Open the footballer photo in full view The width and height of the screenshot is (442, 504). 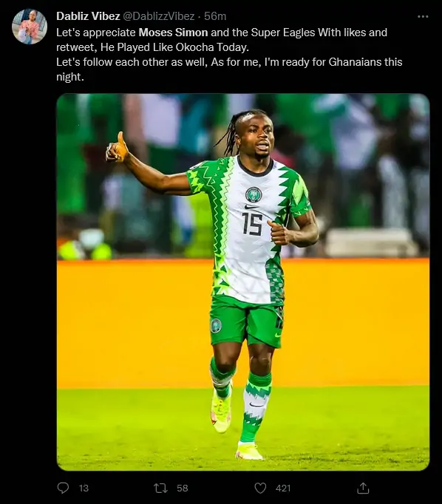tap(243, 282)
